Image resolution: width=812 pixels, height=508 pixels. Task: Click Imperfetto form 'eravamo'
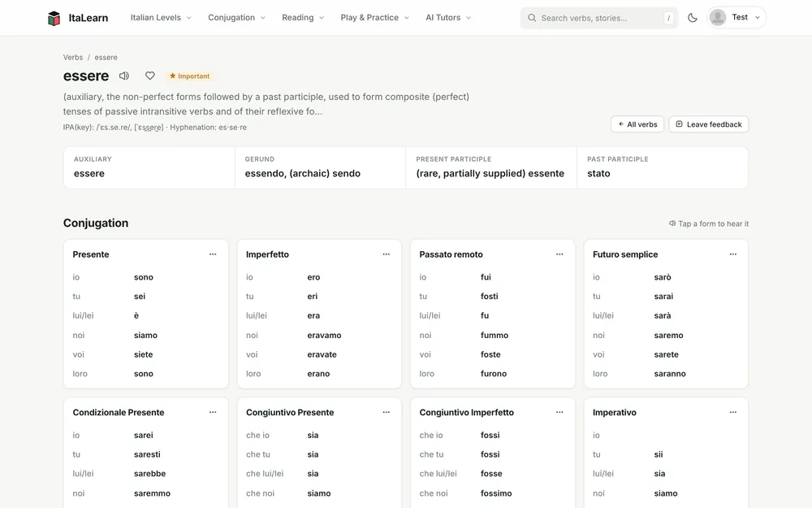(x=324, y=336)
